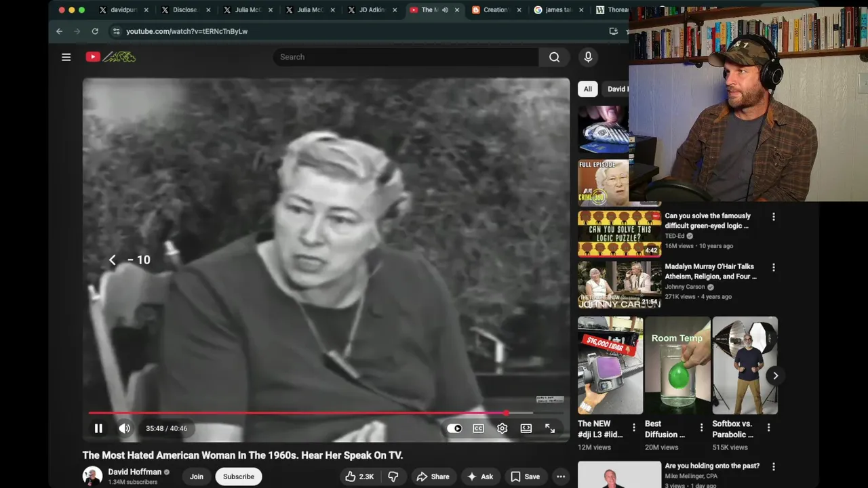The image size is (868, 488).
Task: Reload the page
Action: [95, 31]
